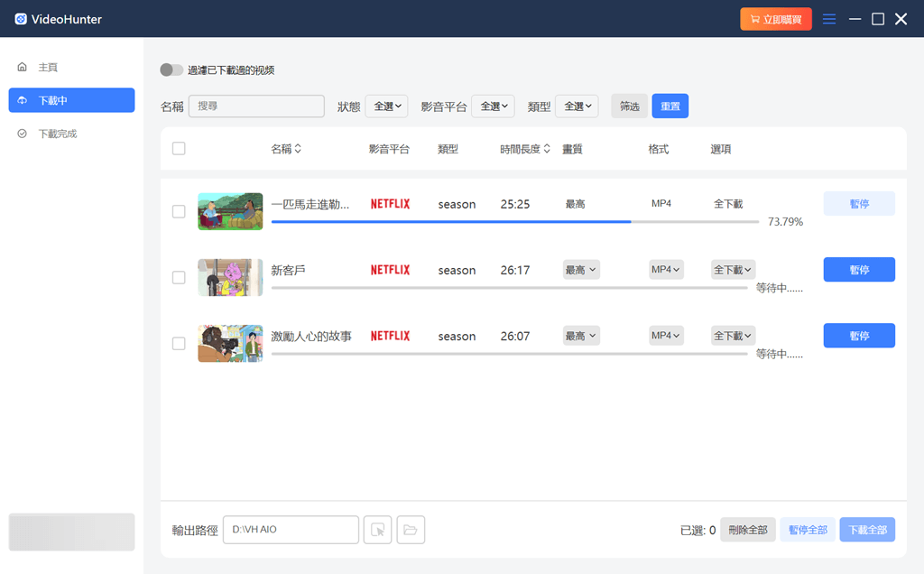Click the folder-select icon beside output path
The height and width of the screenshot is (574, 924).
click(x=377, y=530)
